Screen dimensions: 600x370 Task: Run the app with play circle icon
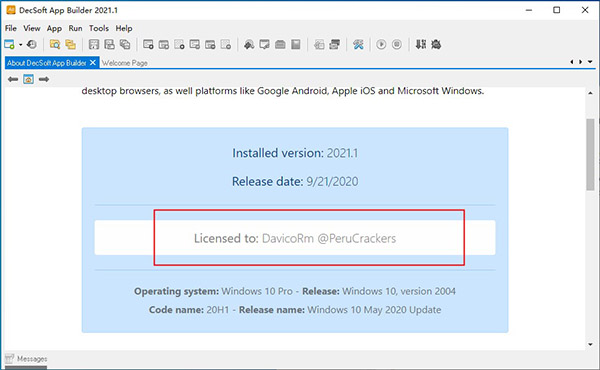381,44
